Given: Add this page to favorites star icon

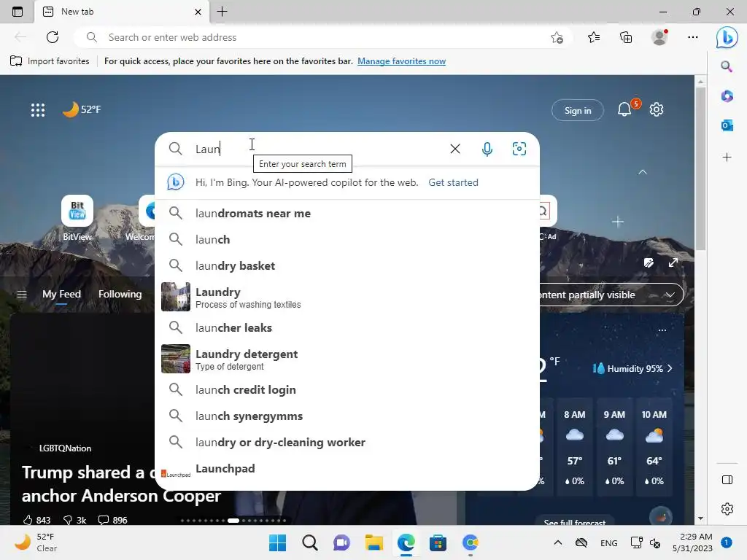Looking at the screenshot, I should pyautogui.click(x=557, y=38).
